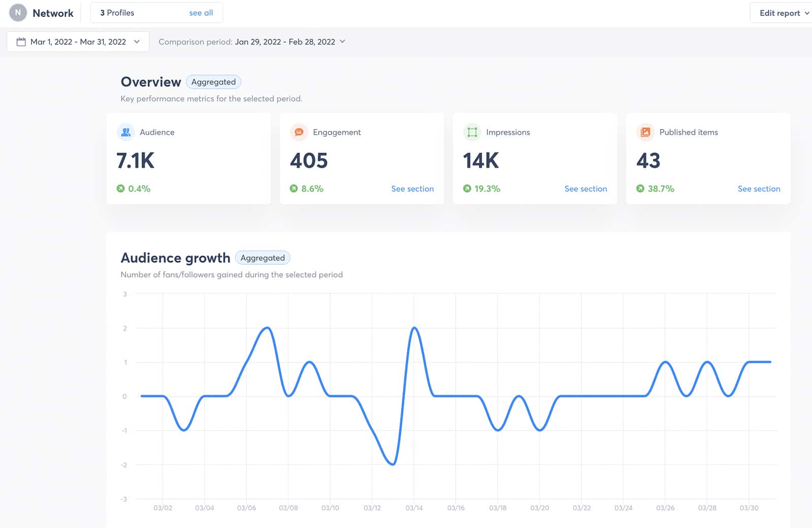Click the Engagement speech bubble icon

pyautogui.click(x=299, y=132)
